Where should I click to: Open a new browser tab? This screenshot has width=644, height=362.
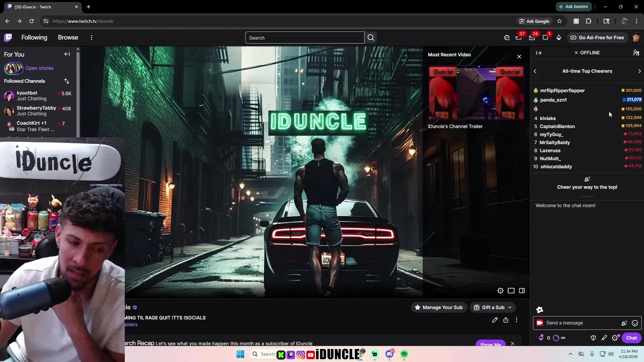(89, 7)
